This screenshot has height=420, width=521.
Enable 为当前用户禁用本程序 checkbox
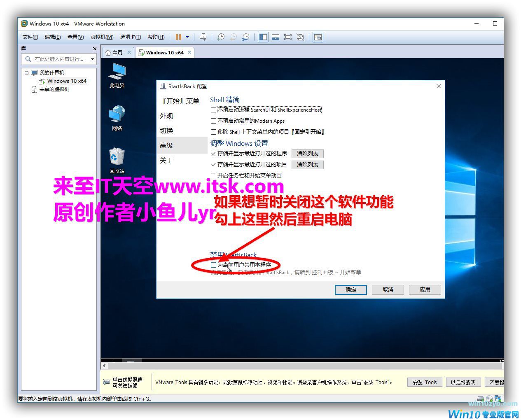point(213,265)
